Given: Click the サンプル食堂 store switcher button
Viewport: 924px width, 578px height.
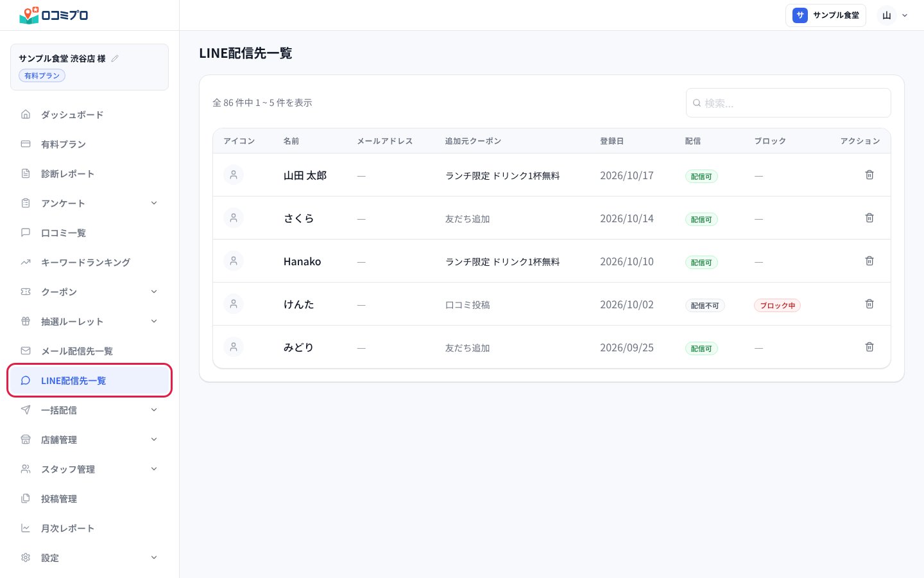Looking at the screenshot, I should [x=826, y=15].
